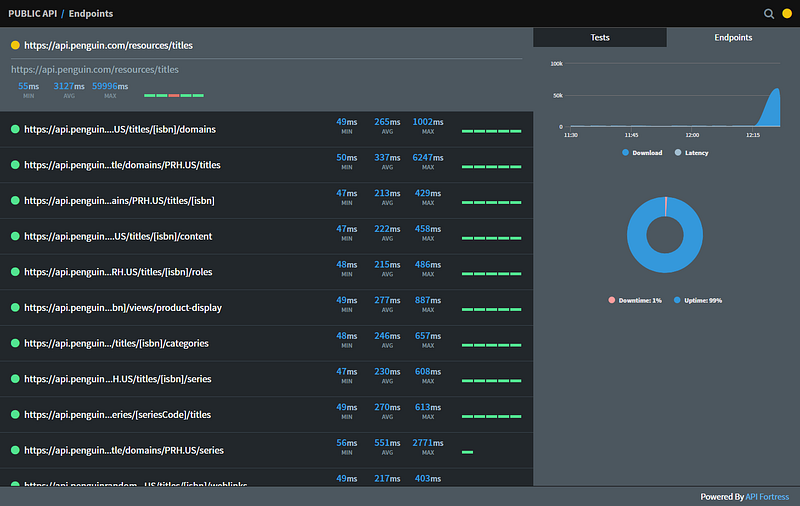This screenshot has height=506, width=800.
Task: Click green status dot for [isbn]/content endpoint
Action: pyautogui.click(x=15, y=236)
